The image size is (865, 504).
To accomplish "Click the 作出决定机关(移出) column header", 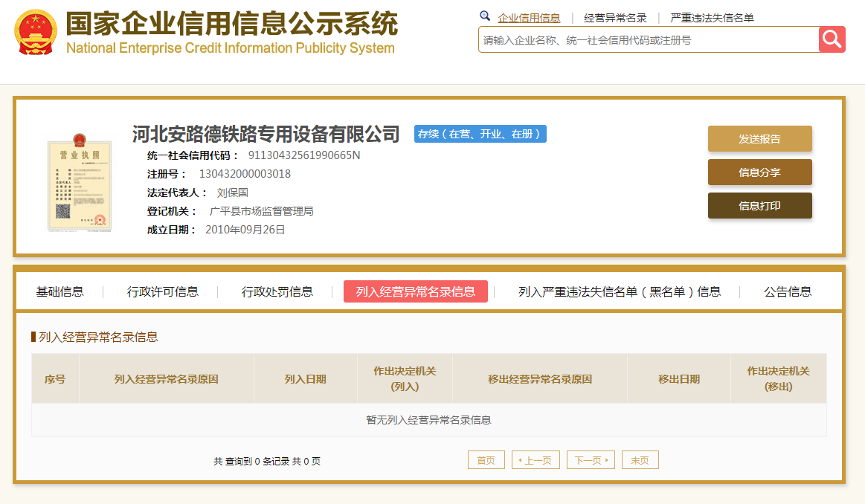I will pos(779,379).
